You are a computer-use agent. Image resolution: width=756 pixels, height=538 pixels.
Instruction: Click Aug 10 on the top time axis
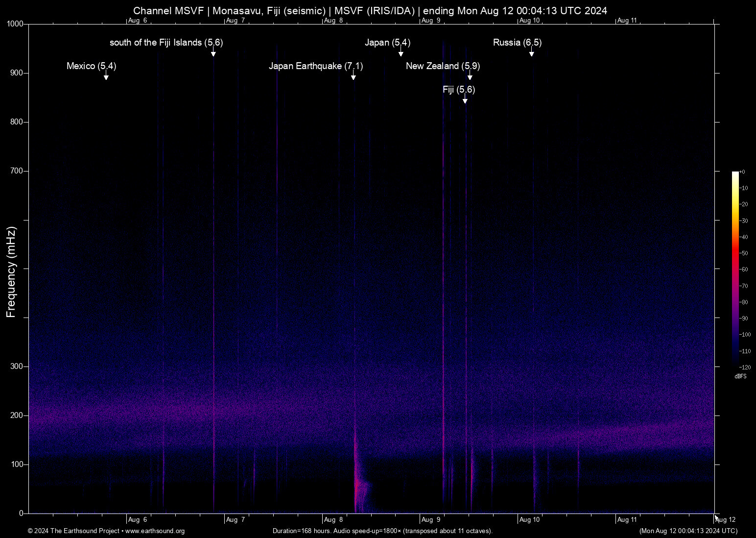(x=529, y=21)
